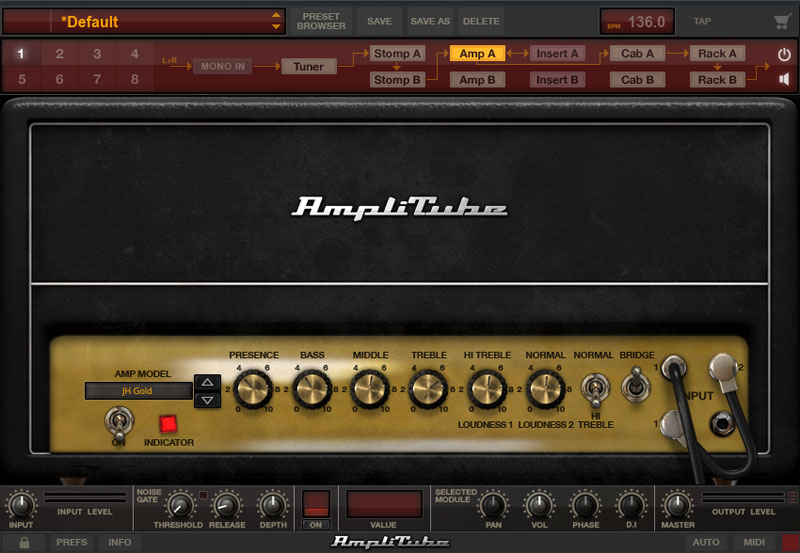800x553 pixels.
Task: Click the power bypass icon
Action: click(784, 54)
